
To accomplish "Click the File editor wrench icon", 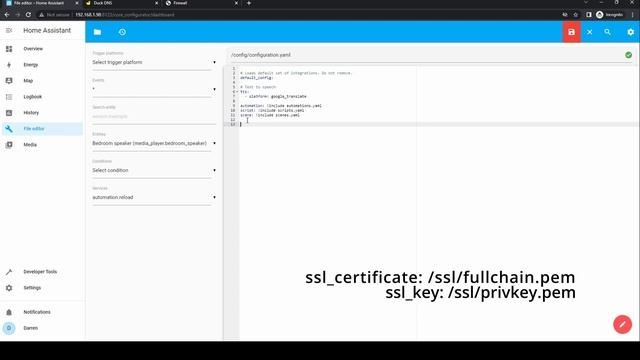I will coord(9,129).
